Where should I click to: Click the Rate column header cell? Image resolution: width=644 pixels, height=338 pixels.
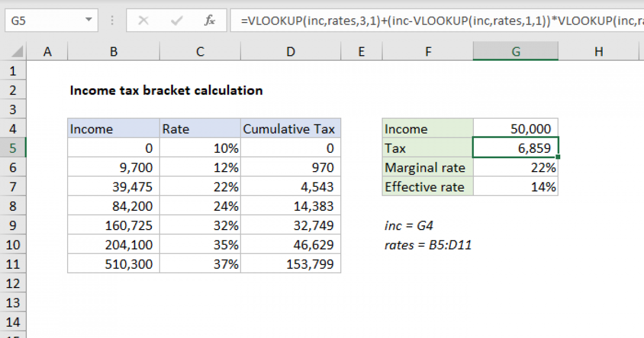pos(200,129)
